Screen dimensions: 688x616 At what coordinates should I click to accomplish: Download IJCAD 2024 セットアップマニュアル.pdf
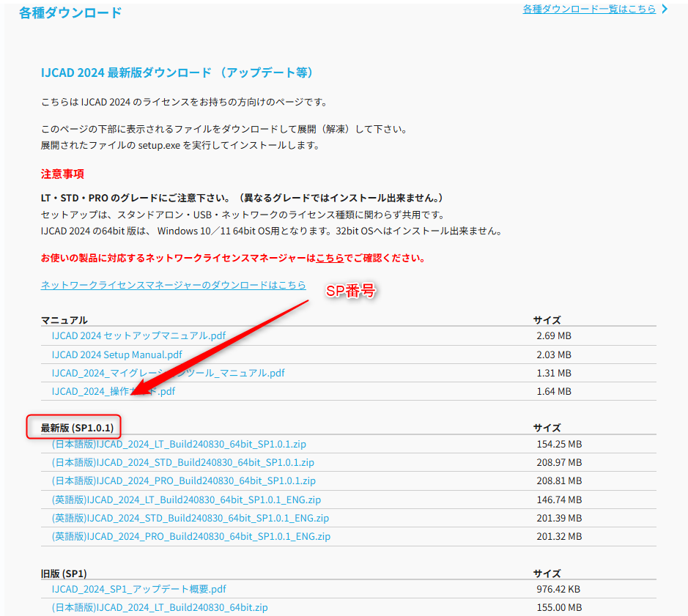coord(138,336)
